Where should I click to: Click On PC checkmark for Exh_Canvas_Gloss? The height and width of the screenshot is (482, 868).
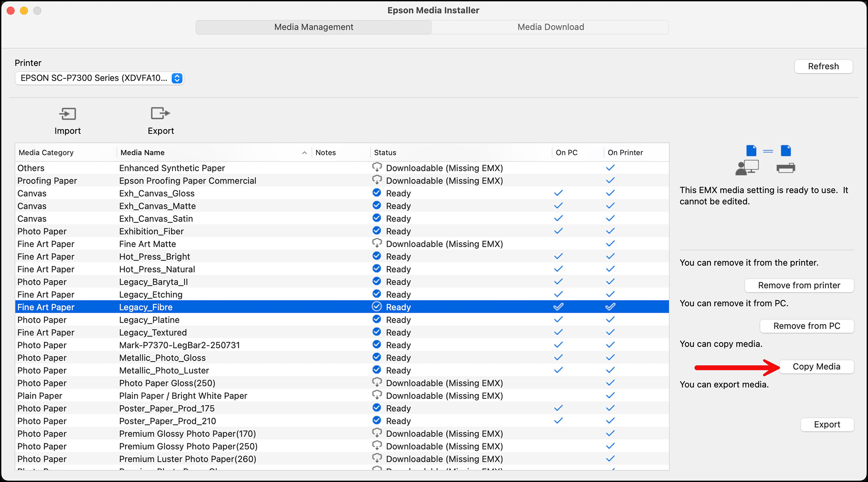click(559, 193)
